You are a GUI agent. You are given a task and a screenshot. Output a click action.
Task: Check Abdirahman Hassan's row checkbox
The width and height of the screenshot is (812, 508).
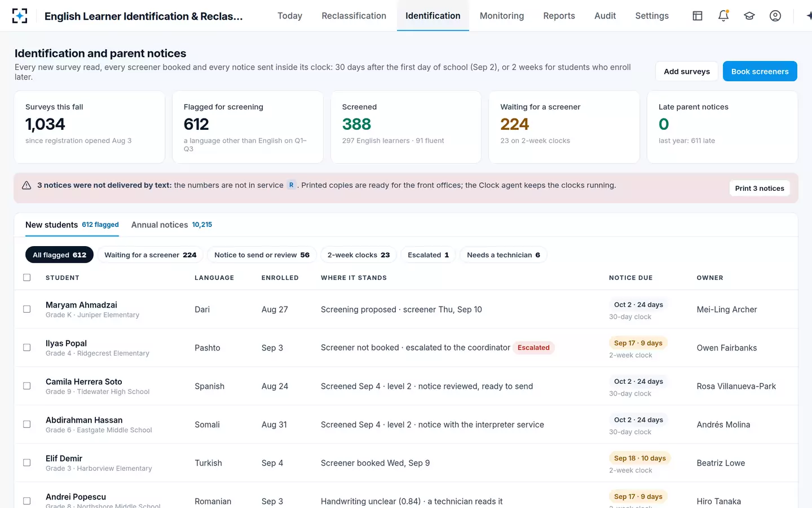[x=27, y=424]
